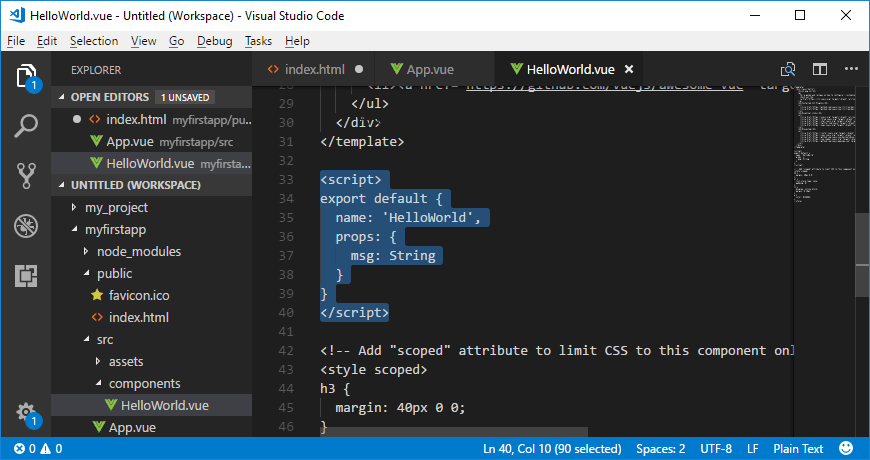Open the Selection menu
This screenshot has height=460, width=870.
(x=94, y=41)
